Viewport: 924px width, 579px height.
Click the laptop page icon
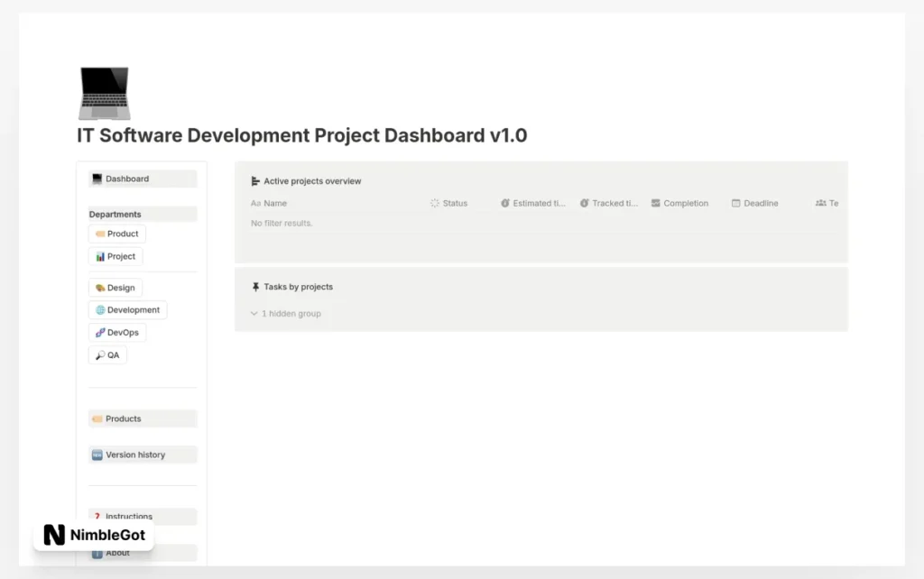(105, 93)
